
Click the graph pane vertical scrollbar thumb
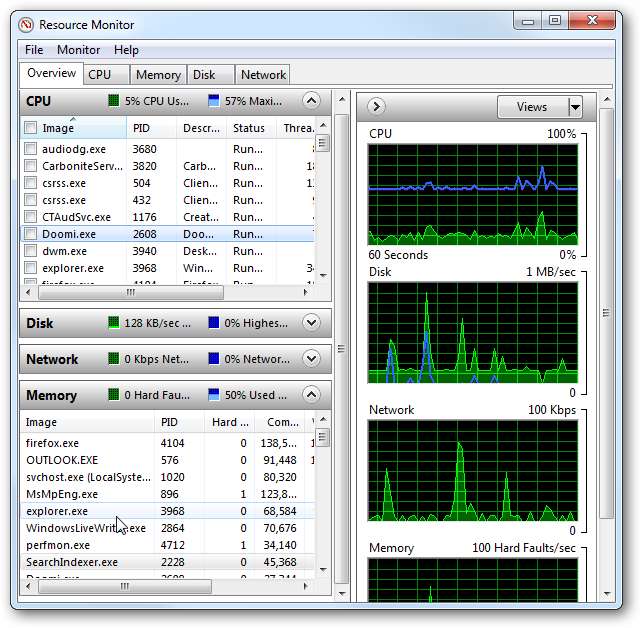606,313
